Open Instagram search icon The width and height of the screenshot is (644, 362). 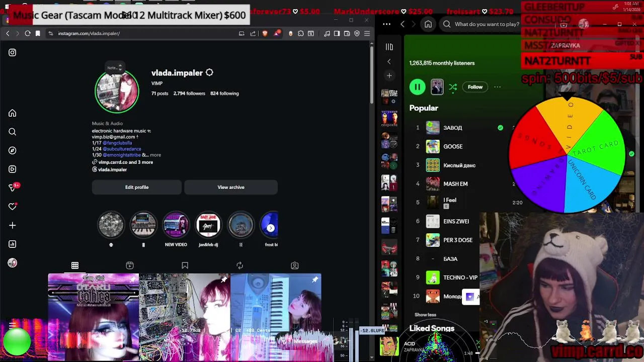tap(12, 132)
